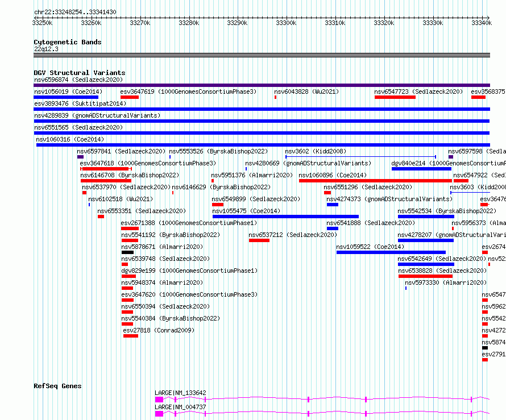Click nsv6102518 (Wu2021) label
Viewport: 506px width, 420px height.
121,199
